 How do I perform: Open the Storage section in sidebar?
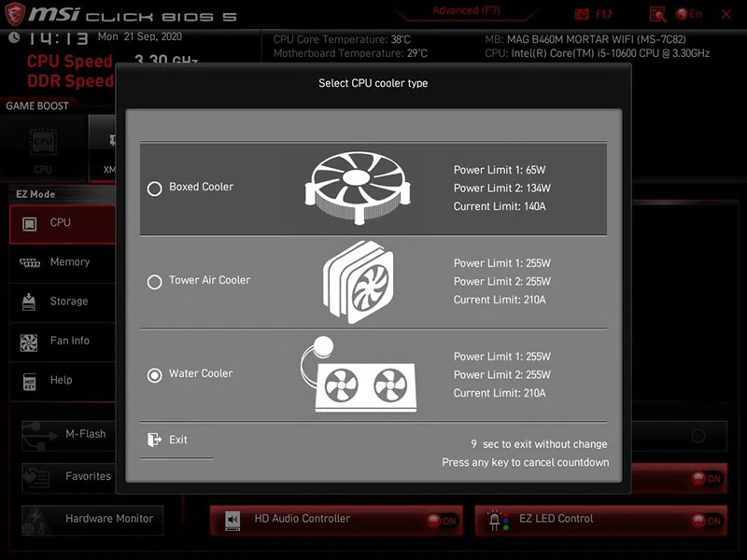[63, 301]
